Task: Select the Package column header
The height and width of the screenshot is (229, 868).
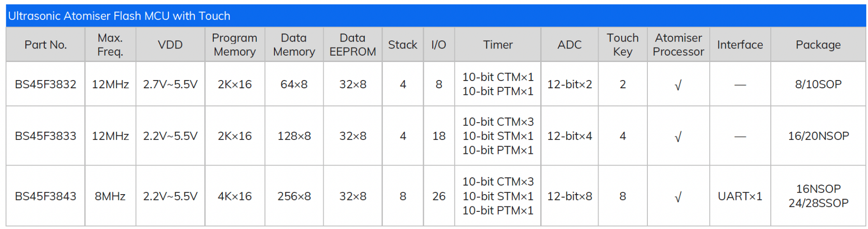Action: click(818, 44)
